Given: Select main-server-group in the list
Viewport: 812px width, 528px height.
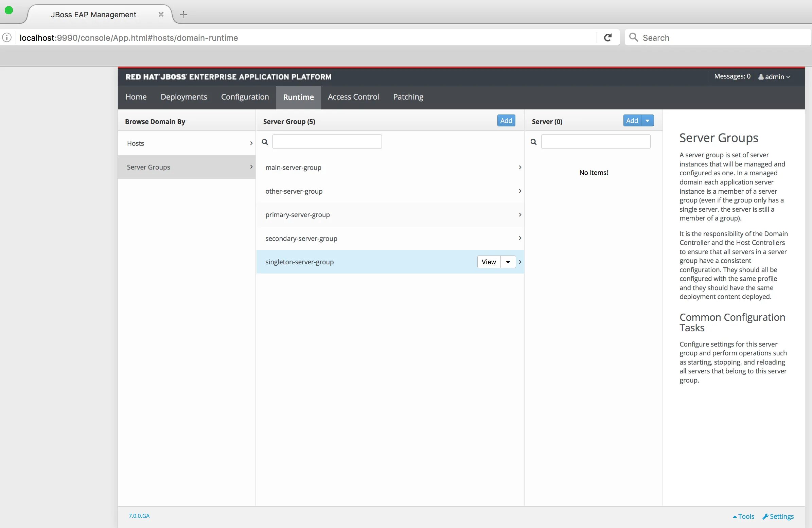Looking at the screenshot, I should point(294,168).
